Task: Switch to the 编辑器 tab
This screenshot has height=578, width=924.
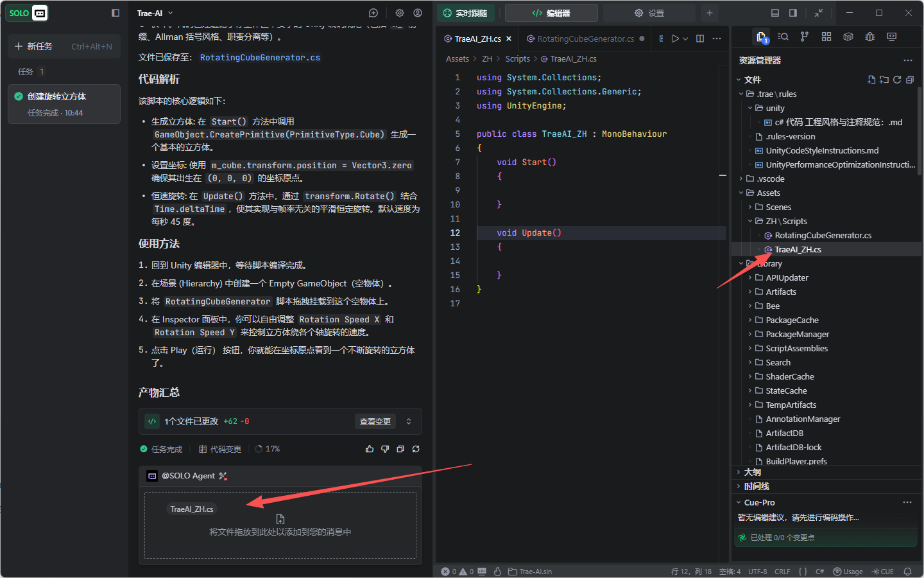Action: click(551, 13)
